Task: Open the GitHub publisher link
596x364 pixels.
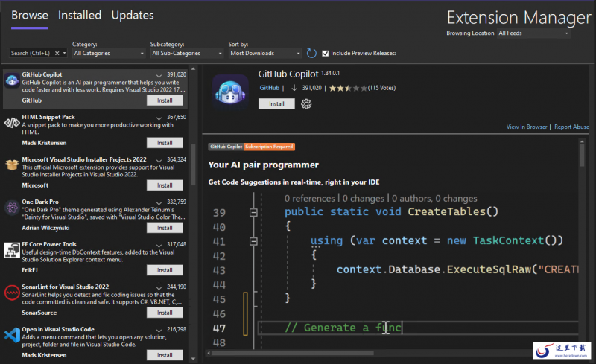Action: click(x=270, y=88)
